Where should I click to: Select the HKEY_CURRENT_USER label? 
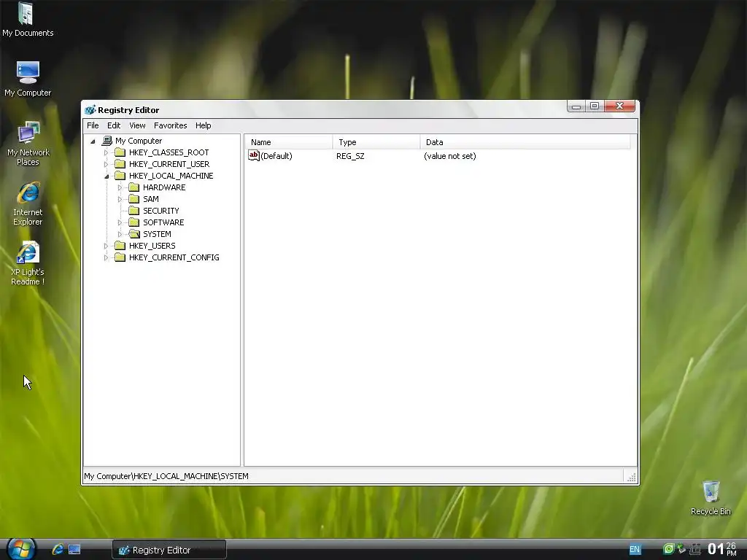[x=169, y=164]
